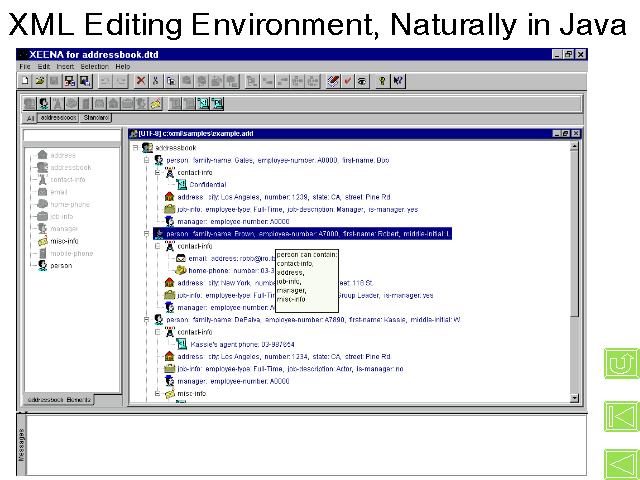Viewport: 640px width, 480px height.
Task: Open the Help menu
Action: pyautogui.click(x=122, y=66)
